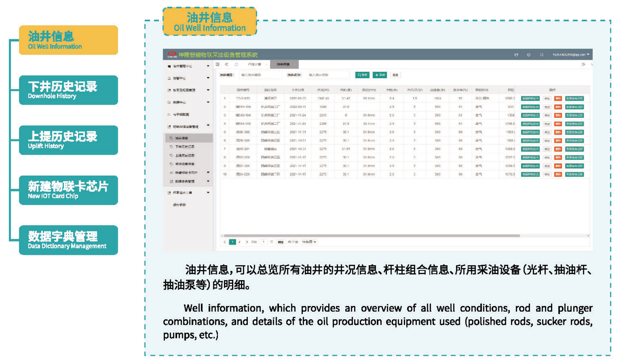Select 上提历史记录 in the sidebar
The width and height of the screenshot is (618, 364).
pos(185,155)
